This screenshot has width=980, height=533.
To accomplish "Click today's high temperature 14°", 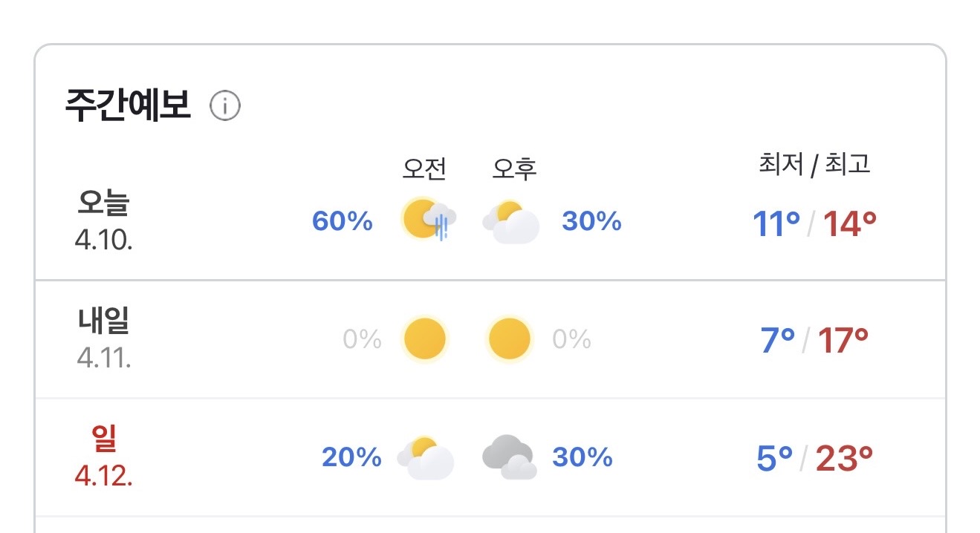I will [849, 223].
